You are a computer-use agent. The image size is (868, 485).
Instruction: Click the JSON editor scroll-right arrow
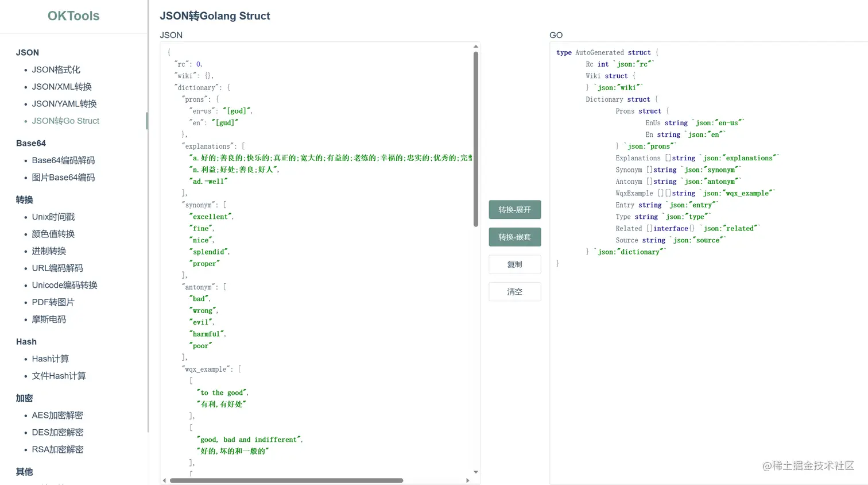point(468,480)
